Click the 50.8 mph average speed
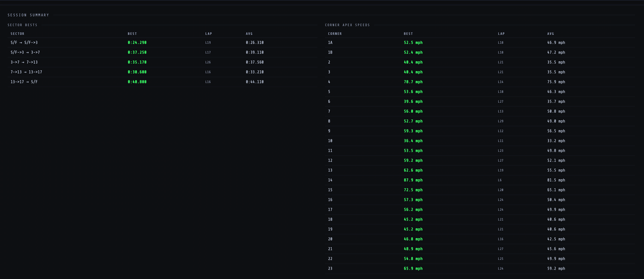The width and height of the screenshot is (644, 279). pyautogui.click(x=556, y=111)
